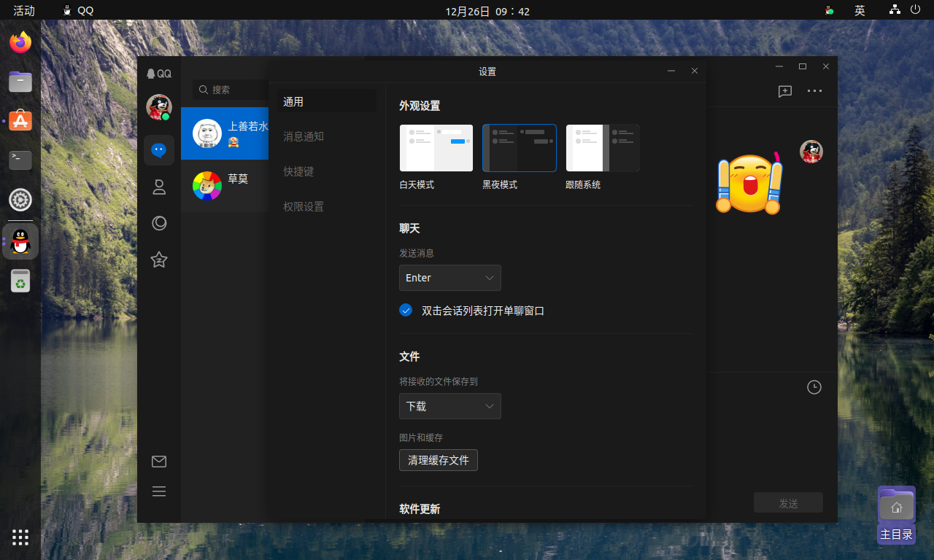Open the QQ messages chat icon
Image resolution: width=934 pixels, height=560 pixels.
[159, 150]
